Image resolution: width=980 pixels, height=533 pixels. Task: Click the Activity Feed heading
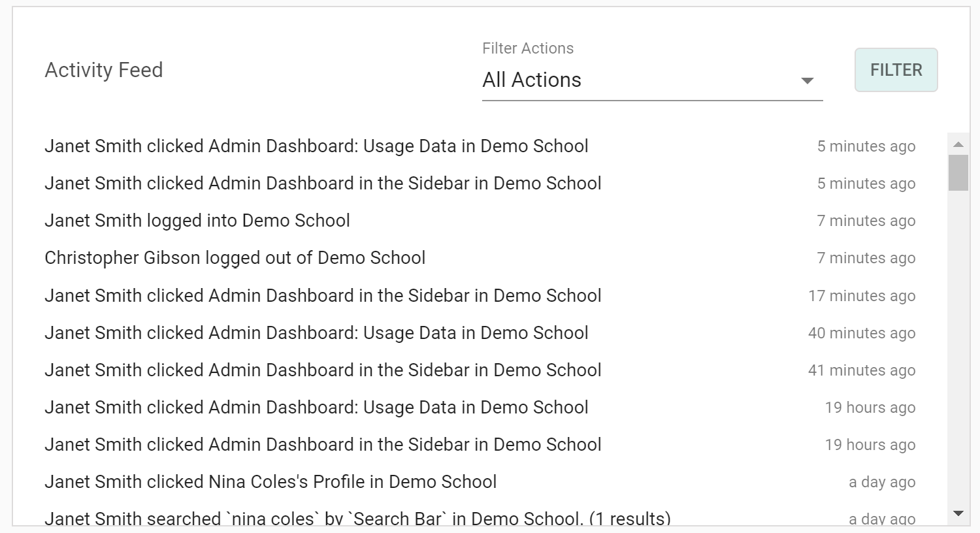[104, 70]
